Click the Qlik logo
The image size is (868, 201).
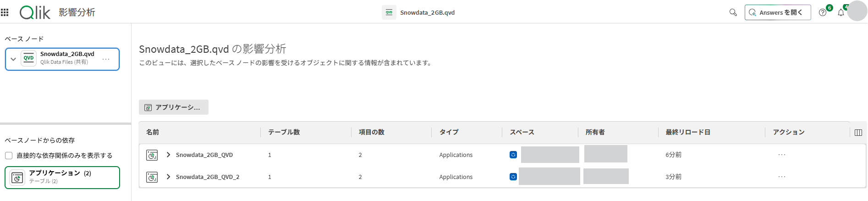(35, 12)
